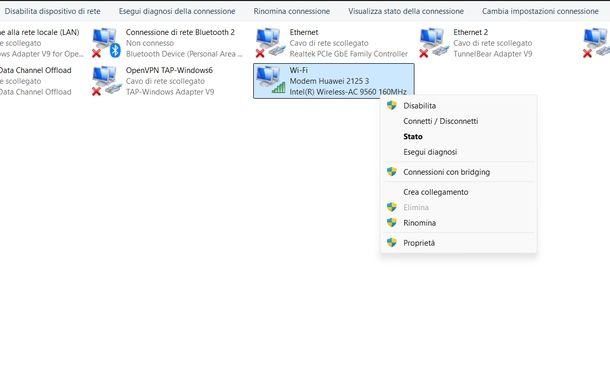The image size is (610, 389).
Task: Click Disabilita dispositivo di rete toolbar command
Action: click(x=52, y=11)
